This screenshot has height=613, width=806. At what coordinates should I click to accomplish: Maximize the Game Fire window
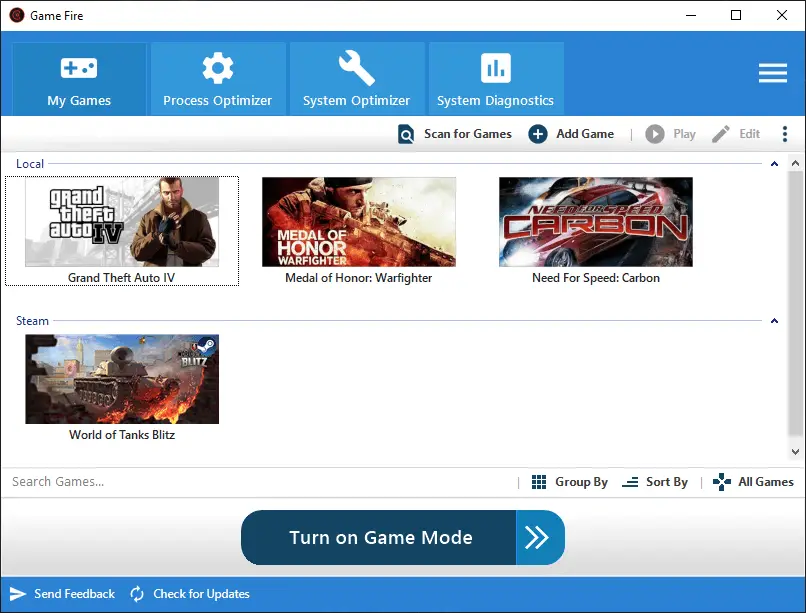coord(736,15)
